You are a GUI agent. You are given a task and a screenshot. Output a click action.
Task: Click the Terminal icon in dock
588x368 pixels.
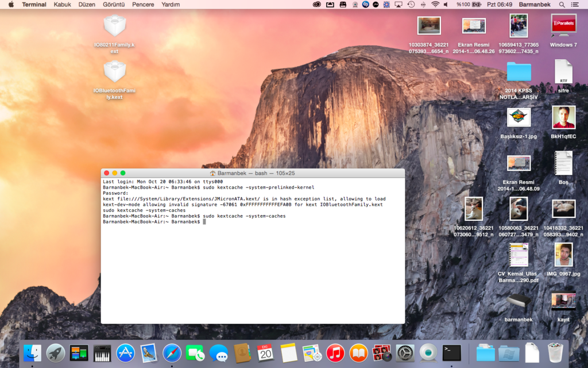click(451, 354)
